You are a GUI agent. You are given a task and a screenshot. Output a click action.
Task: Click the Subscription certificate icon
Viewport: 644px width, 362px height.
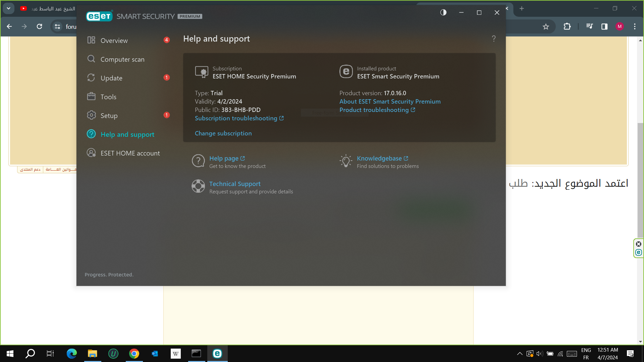[x=202, y=72]
